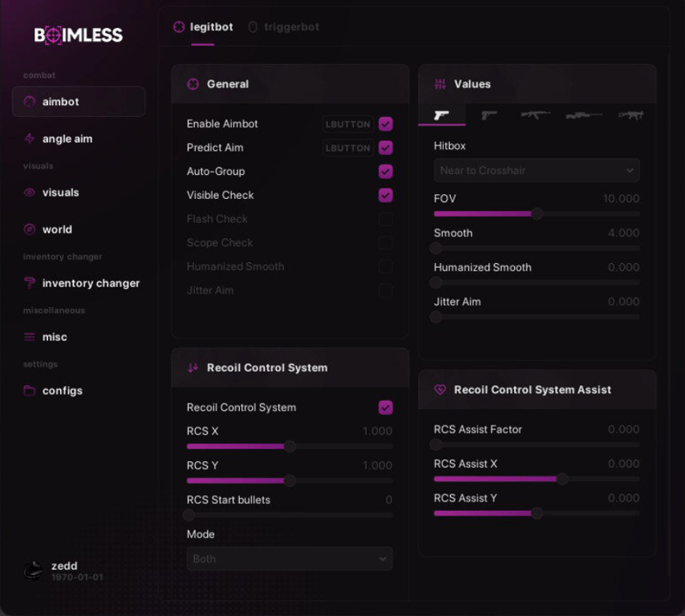This screenshot has height=616, width=685.
Task: Click the 1970-01-01 date text
Action: (77, 577)
